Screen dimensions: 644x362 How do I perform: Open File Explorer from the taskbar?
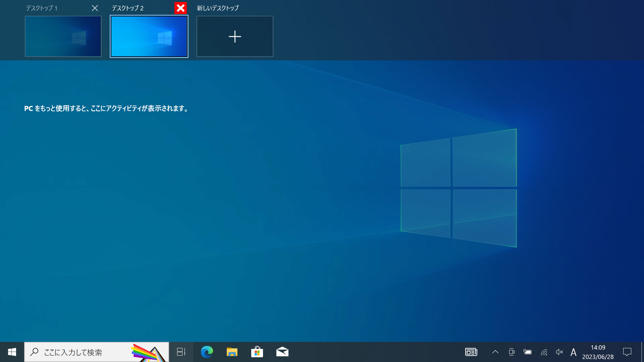232,352
